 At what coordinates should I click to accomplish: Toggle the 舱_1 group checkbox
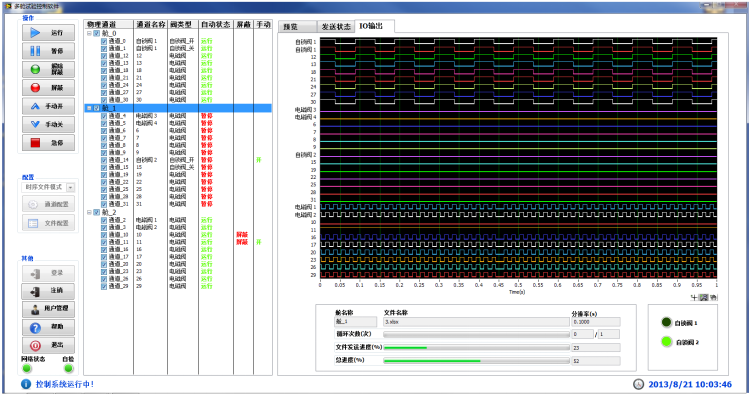point(96,108)
